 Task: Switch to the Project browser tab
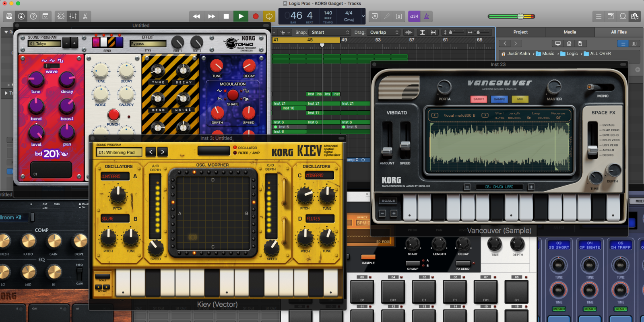click(x=520, y=32)
